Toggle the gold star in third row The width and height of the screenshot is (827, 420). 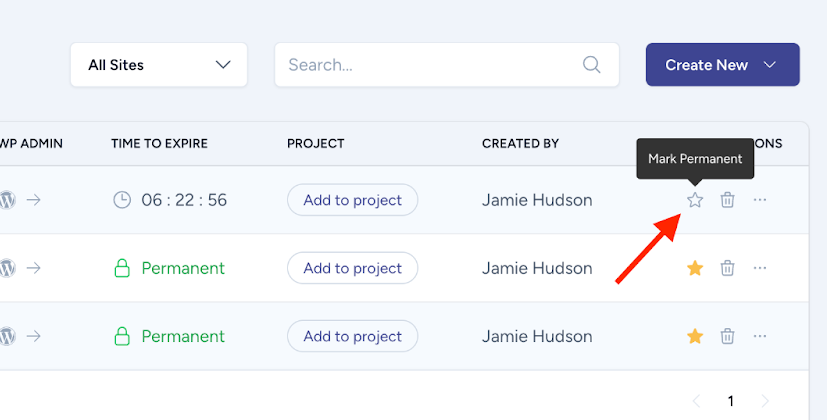[x=695, y=336]
